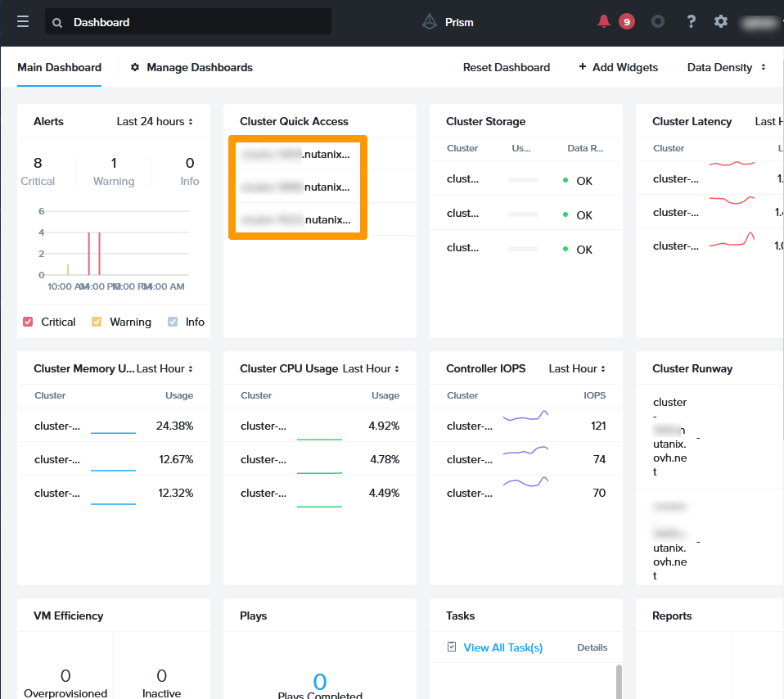Viewport: 784px width, 699px height.
Task: Select the Main Dashboard tab
Action: click(59, 68)
